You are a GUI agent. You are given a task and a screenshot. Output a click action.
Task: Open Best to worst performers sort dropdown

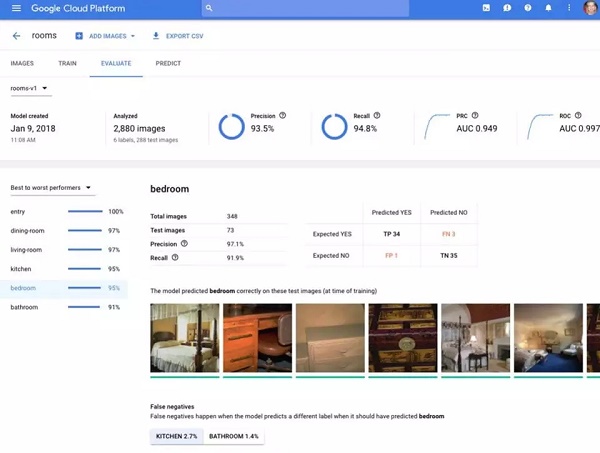52,187
